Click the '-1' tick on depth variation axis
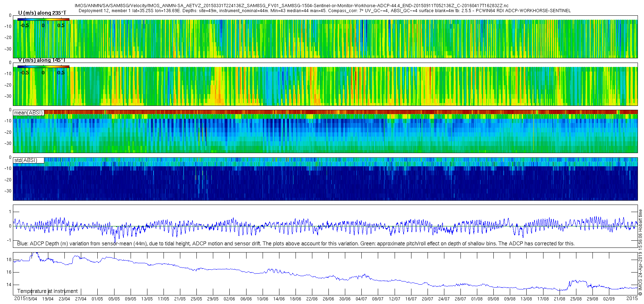 9,240
